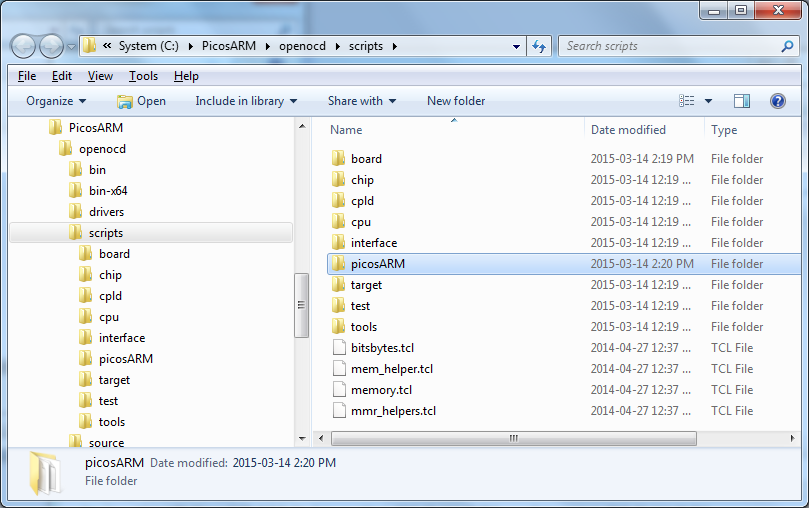Select cpu in the navigation tree
Screen dimensions: 809x508
point(109,317)
